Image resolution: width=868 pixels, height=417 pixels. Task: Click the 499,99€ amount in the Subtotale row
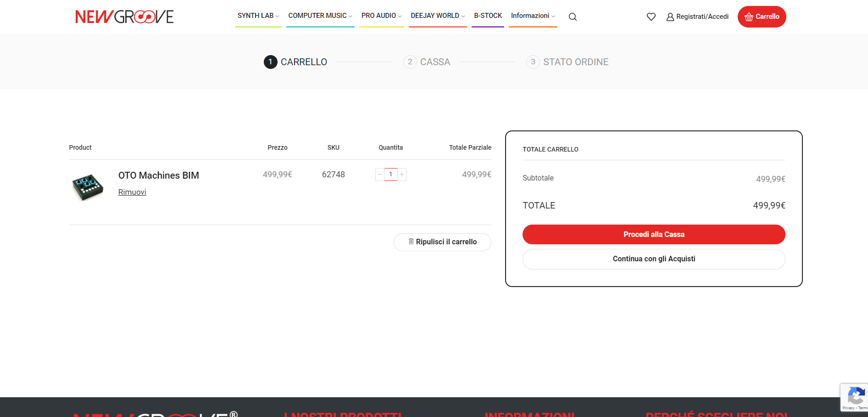pos(771,179)
